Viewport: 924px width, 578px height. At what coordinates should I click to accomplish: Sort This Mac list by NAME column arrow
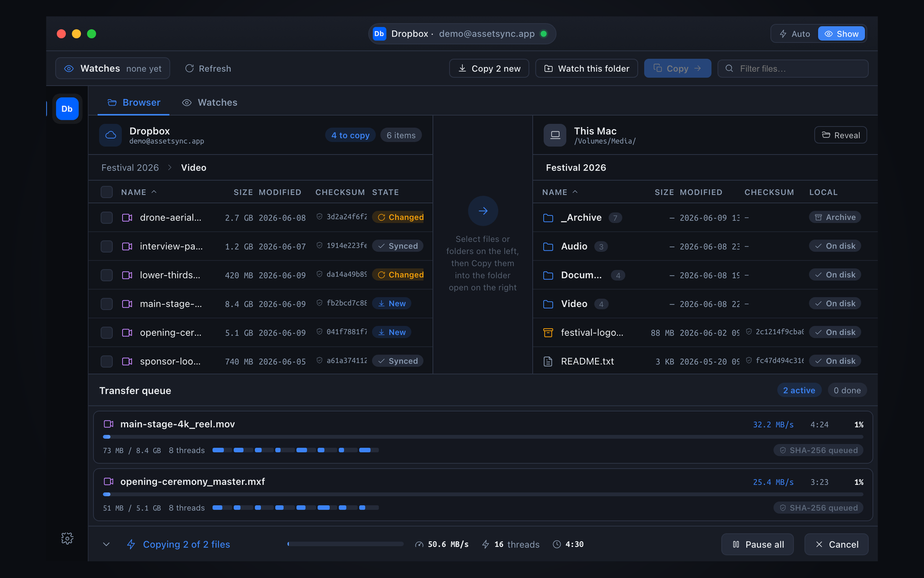point(575,192)
